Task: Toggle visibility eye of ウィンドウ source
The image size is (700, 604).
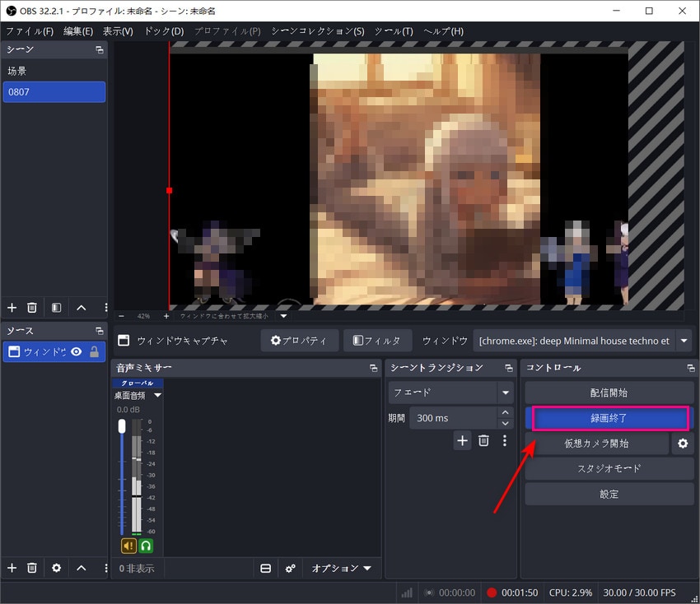Action: pos(77,351)
